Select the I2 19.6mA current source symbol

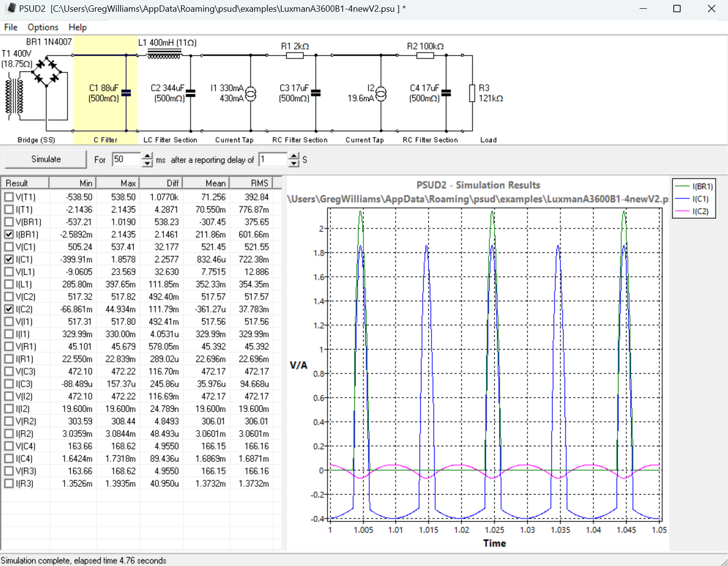tap(381, 93)
